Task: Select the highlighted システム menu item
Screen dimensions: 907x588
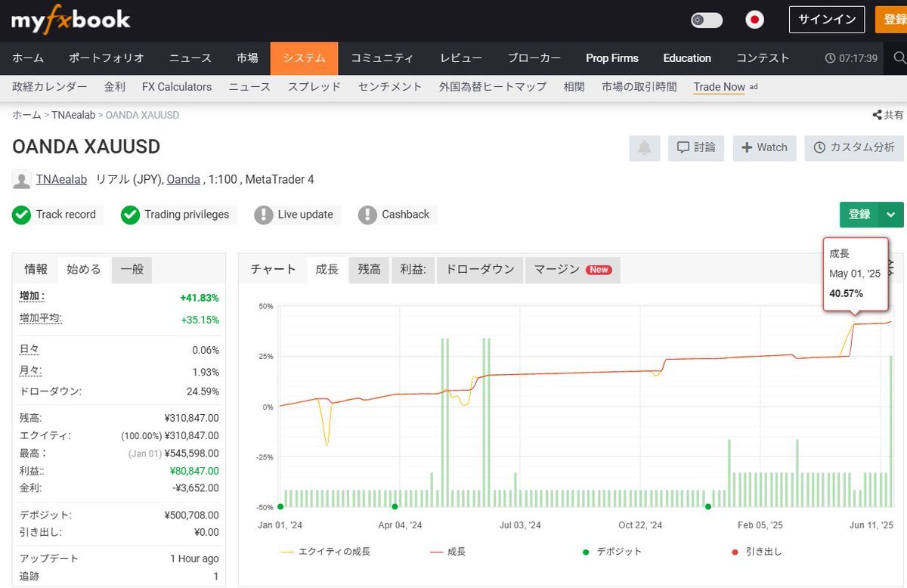Action: 305,58
